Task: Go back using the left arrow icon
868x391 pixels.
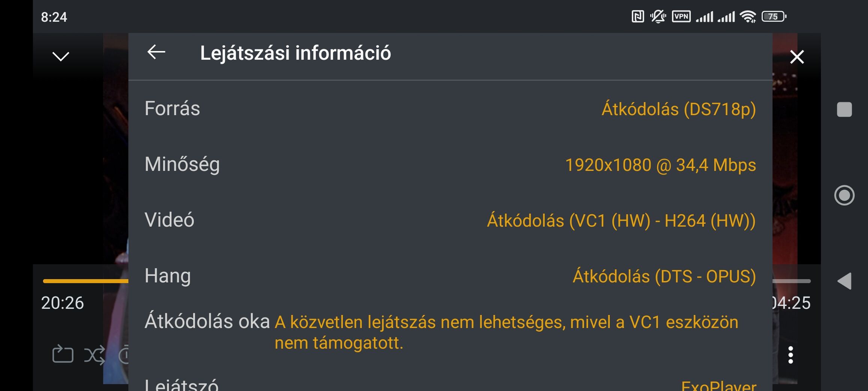Action: [x=156, y=52]
